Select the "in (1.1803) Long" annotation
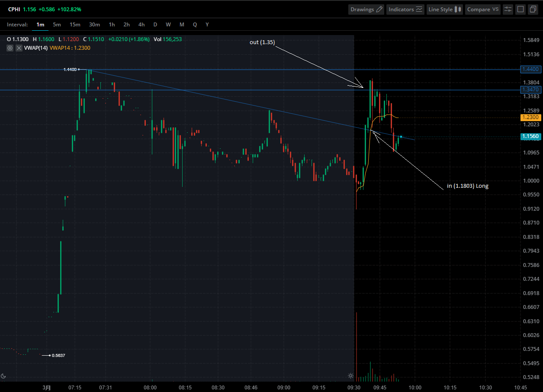This screenshot has height=392, width=543. point(468,186)
